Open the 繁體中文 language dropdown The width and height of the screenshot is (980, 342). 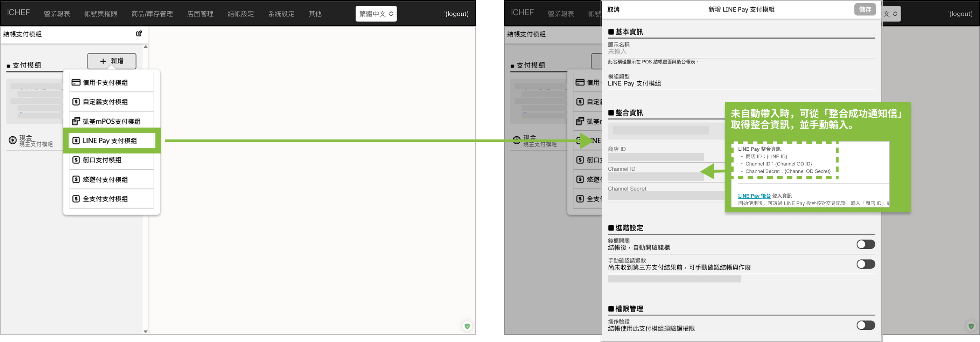(376, 14)
